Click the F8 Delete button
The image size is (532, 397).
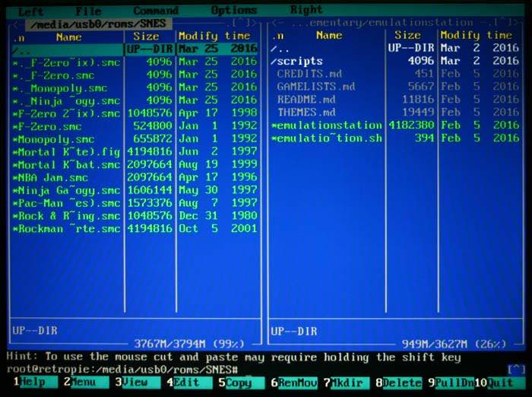tap(399, 383)
